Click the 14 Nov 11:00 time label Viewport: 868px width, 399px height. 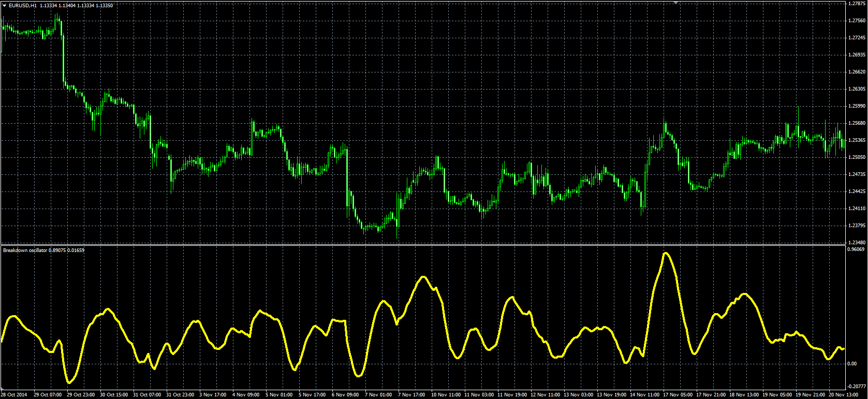click(x=645, y=395)
